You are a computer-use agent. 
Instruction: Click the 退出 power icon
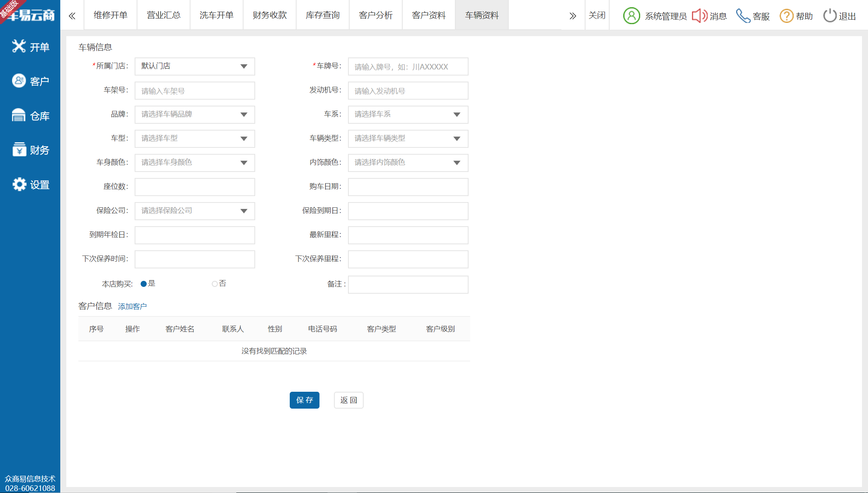pos(829,16)
